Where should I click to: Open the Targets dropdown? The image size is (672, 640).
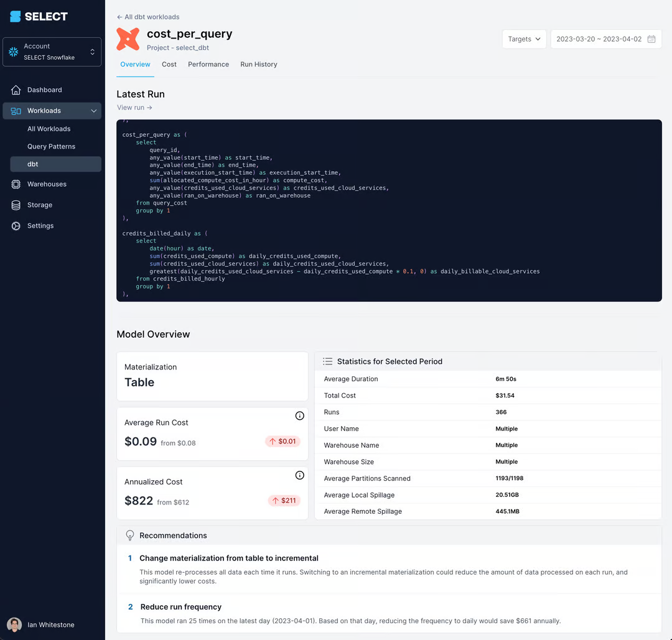524,39
